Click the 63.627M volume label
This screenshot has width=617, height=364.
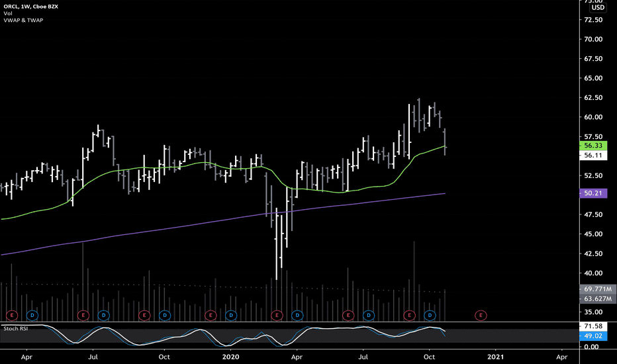[598, 298]
